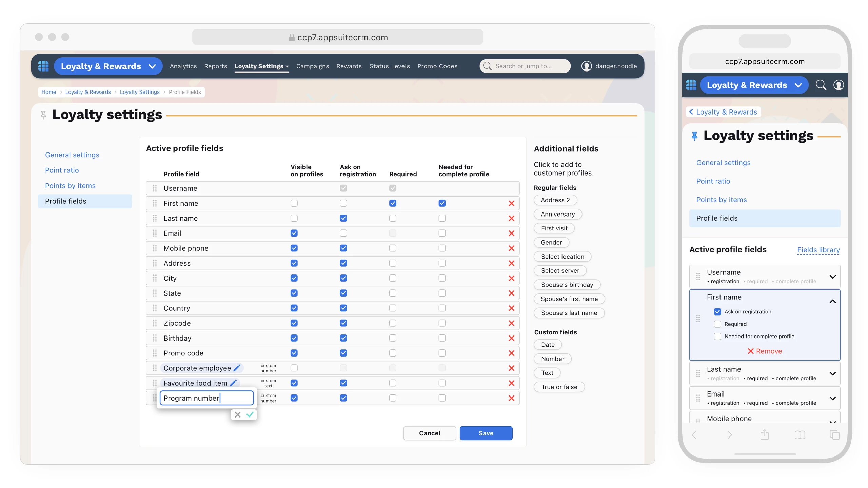The width and height of the screenshot is (868, 488).
Task: Remove the Birthday field with red X
Action: pyautogui.click(x=511, y=338)
